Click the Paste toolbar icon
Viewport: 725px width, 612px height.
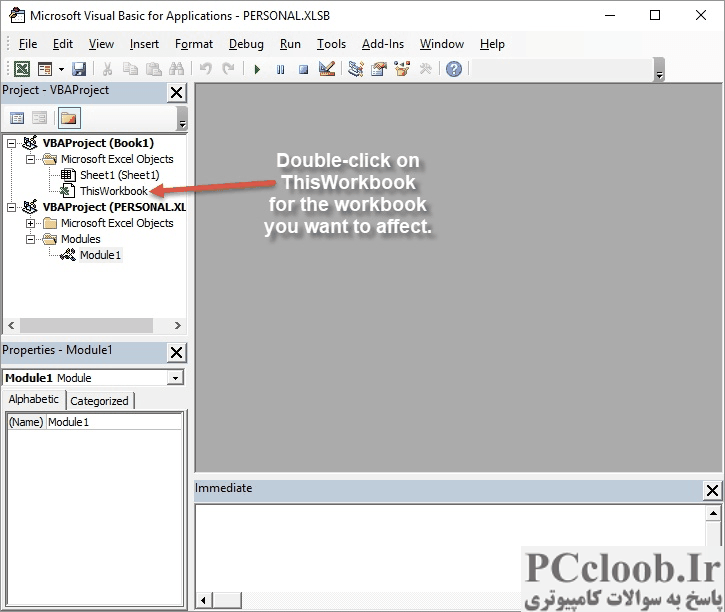pos(154,69)
